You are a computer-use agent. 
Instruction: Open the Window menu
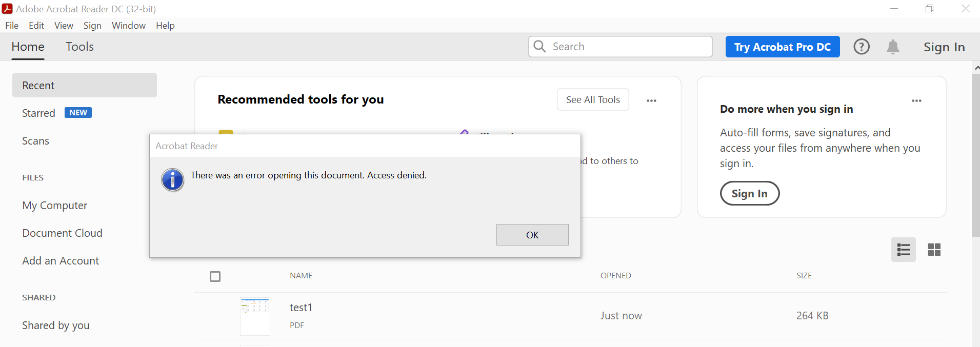(x=129, y=26)
